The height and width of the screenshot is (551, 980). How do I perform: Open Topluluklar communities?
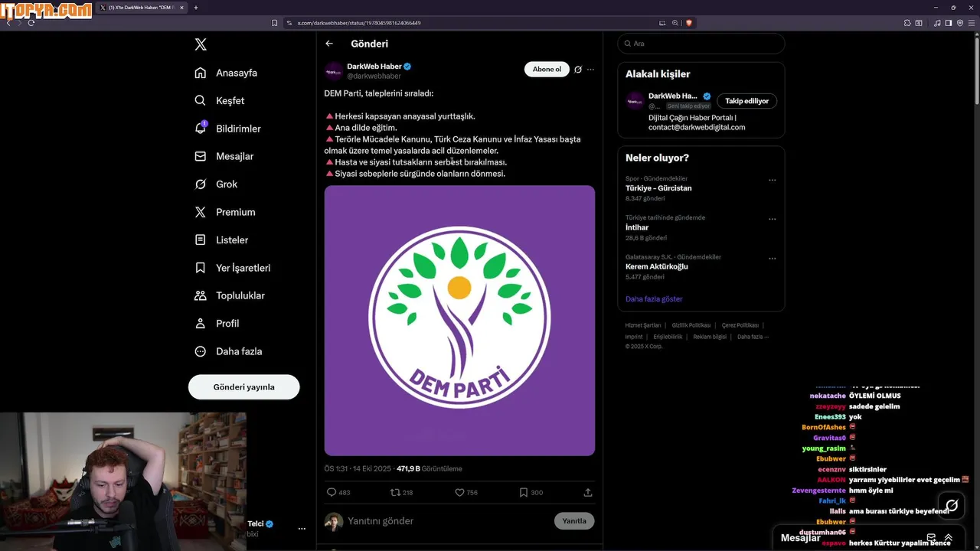(230, 295)
